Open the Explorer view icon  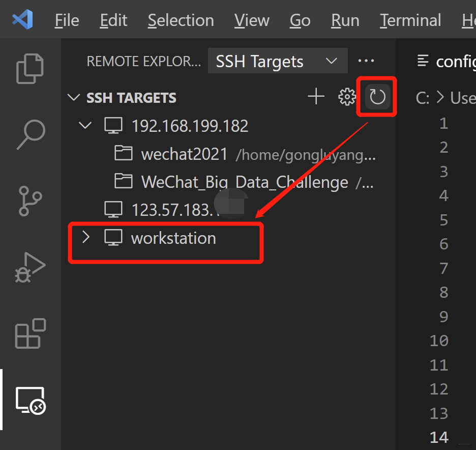tap(29, 68)
